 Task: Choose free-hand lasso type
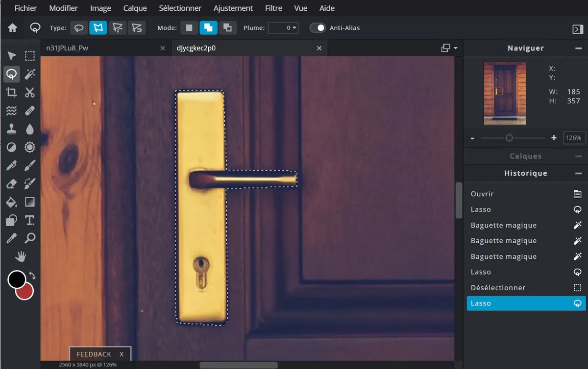[x=79, y=28]
